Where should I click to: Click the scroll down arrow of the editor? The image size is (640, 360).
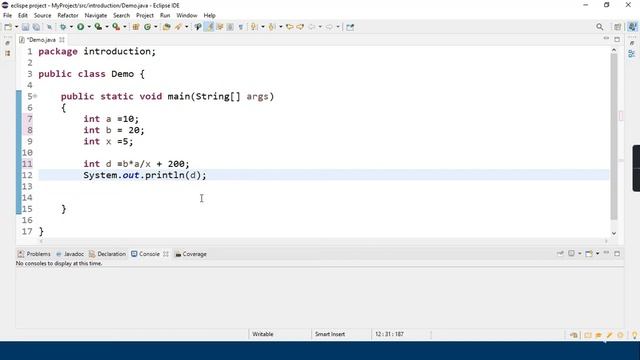(x=614, y=233)
